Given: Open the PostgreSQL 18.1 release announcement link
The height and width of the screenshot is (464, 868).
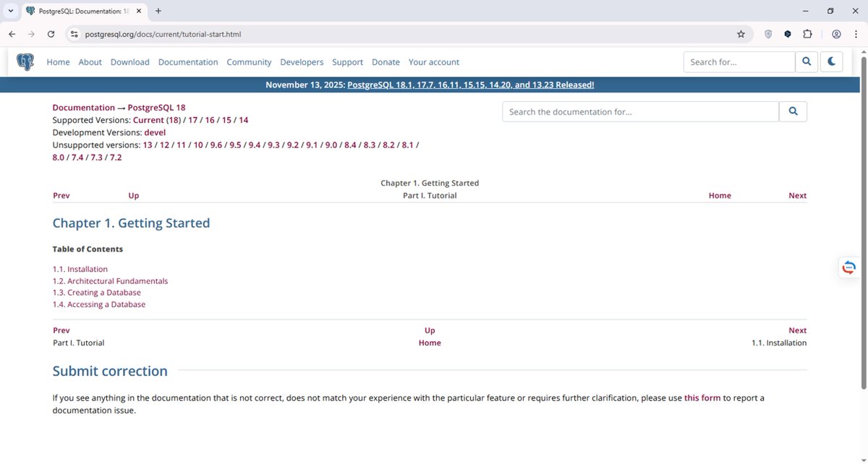Looking at the screenshot, I should coord(471,85).
